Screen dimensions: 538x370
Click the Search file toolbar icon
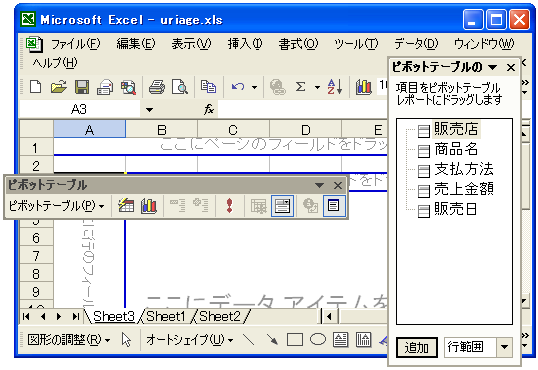click(x=128, y=87)
